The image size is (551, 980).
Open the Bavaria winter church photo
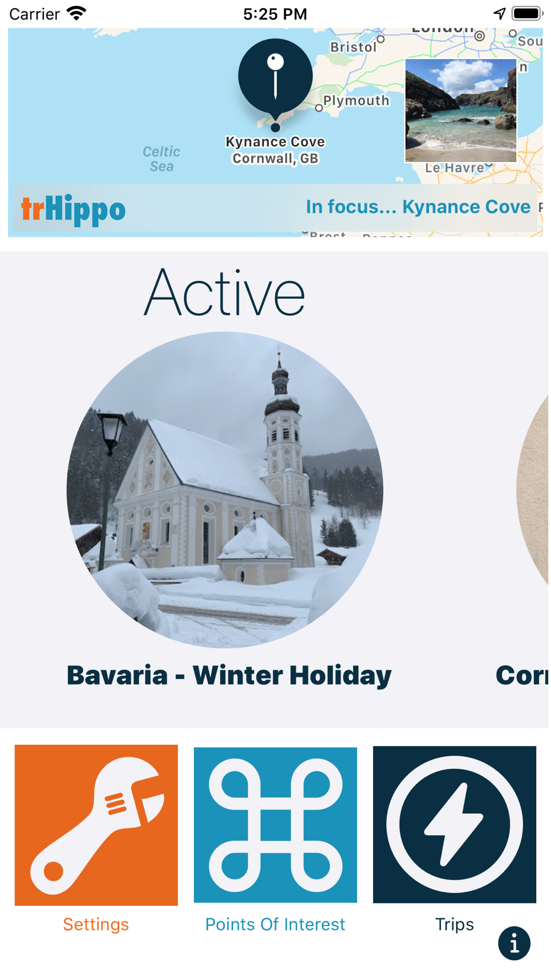[x=225, y=489]
